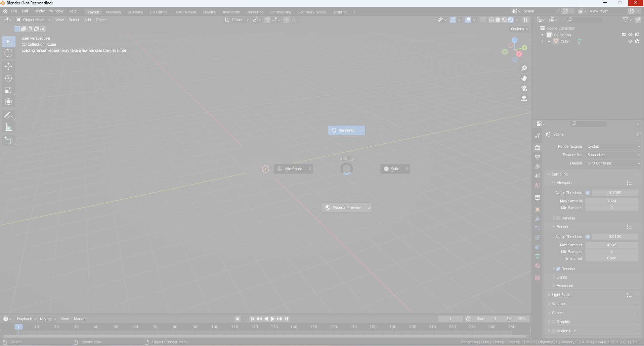Open Render Engine dropdown
Viewport: 644px width, 346px height.
pyautogui.click(x=613, y=146)
